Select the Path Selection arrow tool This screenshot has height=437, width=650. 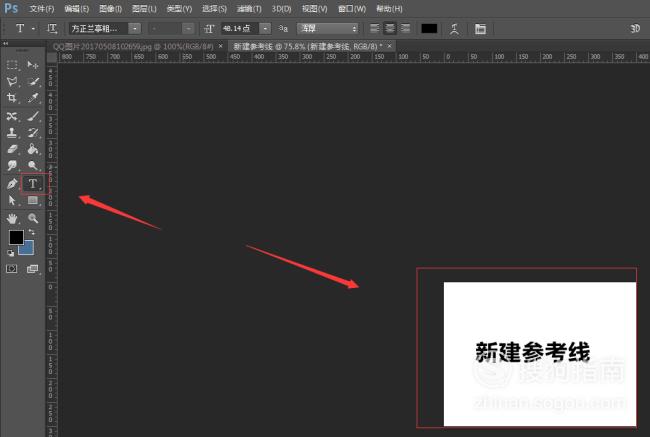12,201
